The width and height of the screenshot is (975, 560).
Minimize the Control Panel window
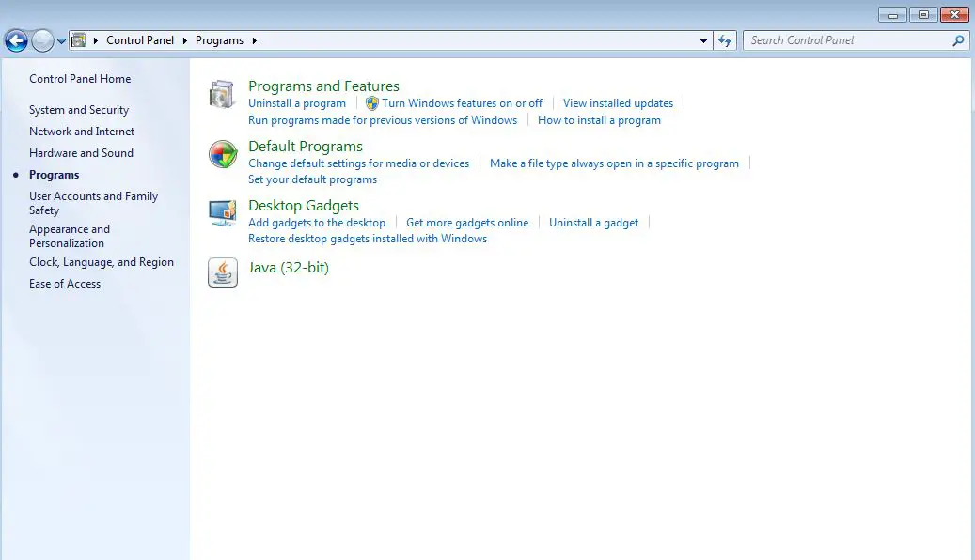[892, 15]
